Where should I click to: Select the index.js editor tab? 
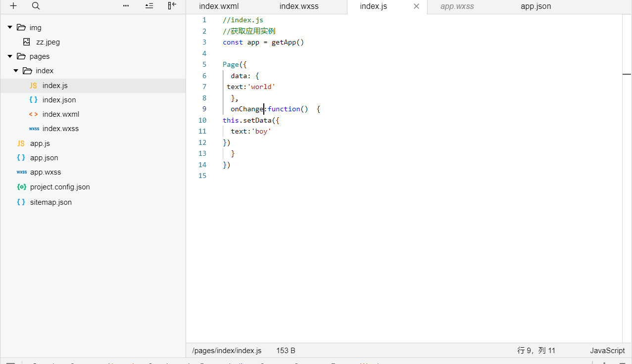(x=374, y=6)
